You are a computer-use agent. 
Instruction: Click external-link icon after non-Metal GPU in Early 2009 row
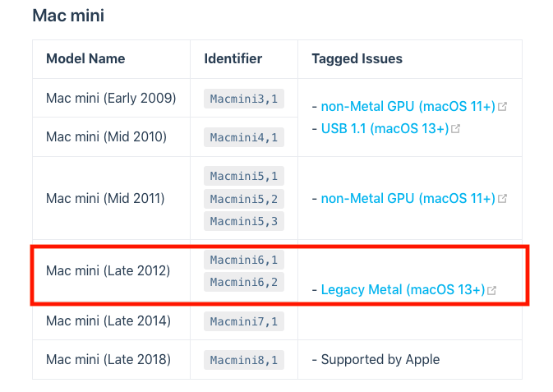[x=503, y=107]
